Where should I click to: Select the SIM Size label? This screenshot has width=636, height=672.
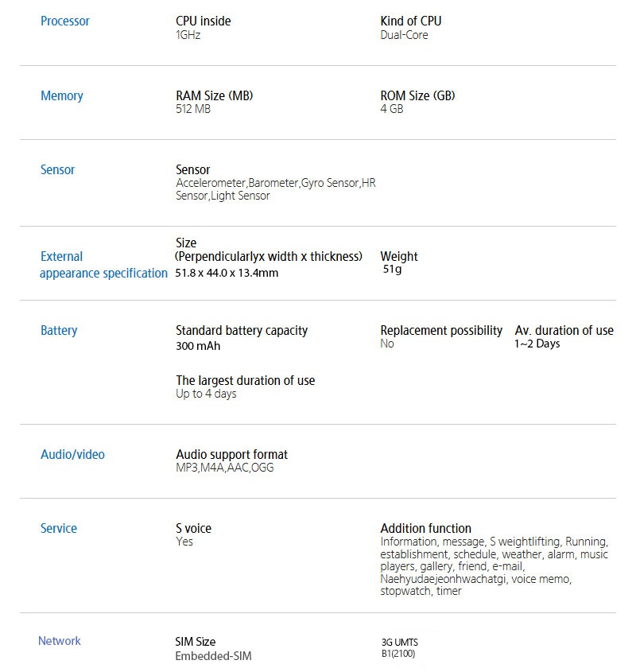click(x=196, y=642)
